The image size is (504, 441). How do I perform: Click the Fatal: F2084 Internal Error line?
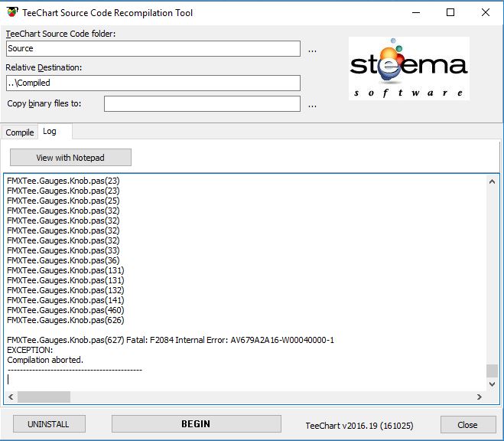(171, 340)
